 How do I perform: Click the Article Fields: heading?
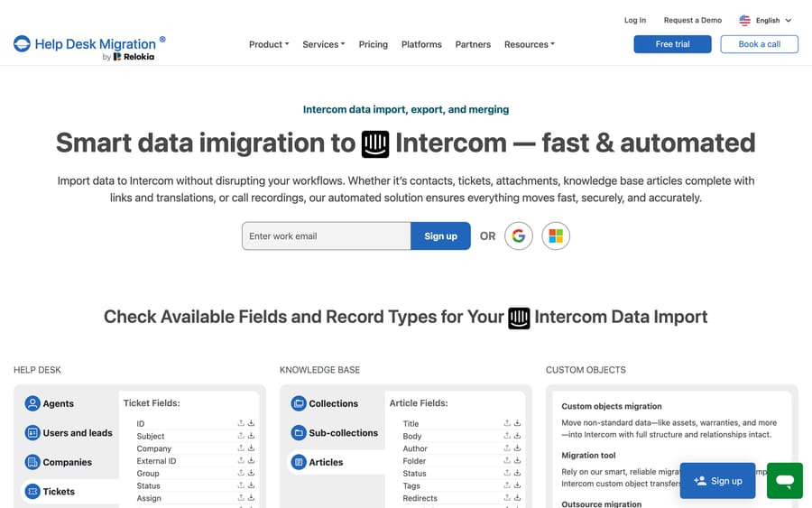click(419, 402)
